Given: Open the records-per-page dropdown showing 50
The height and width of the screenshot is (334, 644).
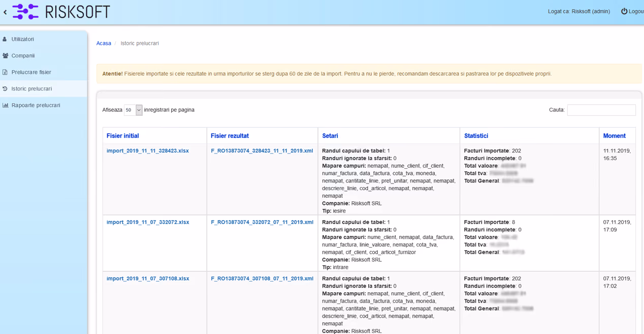Looking at the screenshot, I should (x=133, y=110).
